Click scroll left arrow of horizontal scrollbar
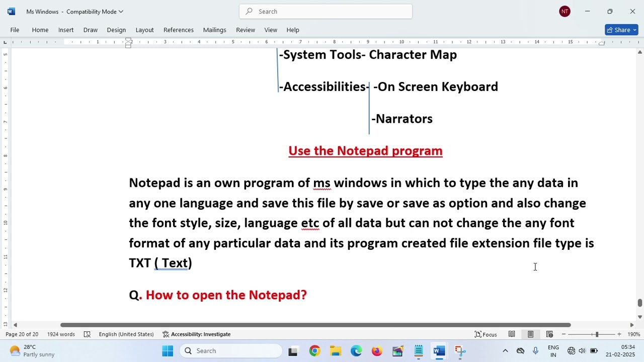The width and height of the screenshot is (644, 362). point(15,325)
